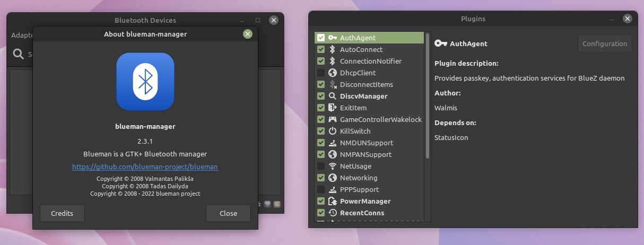Click the Close button in About dialog
Image resolution: width=644 pixels, height=245 pixels.
[x=228, y=213]
